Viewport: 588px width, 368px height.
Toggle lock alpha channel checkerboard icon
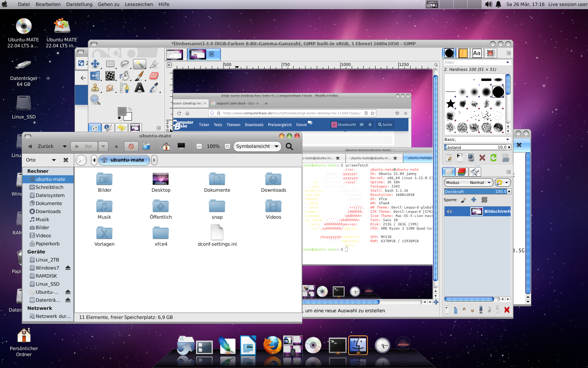coord(484,200)
